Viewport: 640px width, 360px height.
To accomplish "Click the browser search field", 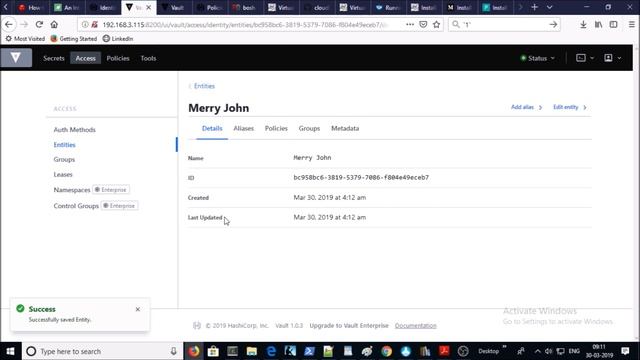I will click(x=504, y=25).
